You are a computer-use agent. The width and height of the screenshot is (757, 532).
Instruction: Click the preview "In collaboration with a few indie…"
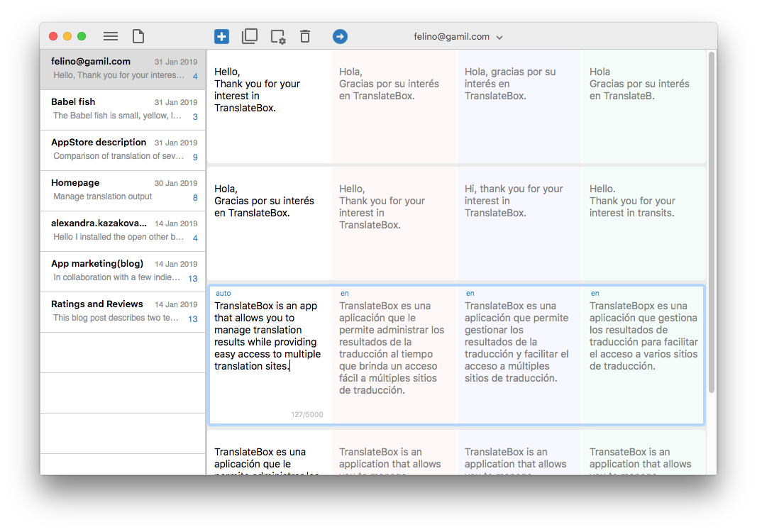116,277
